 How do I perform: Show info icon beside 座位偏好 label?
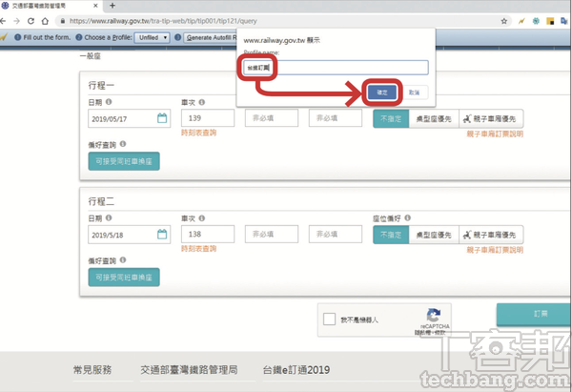click(x=407, y=217)
